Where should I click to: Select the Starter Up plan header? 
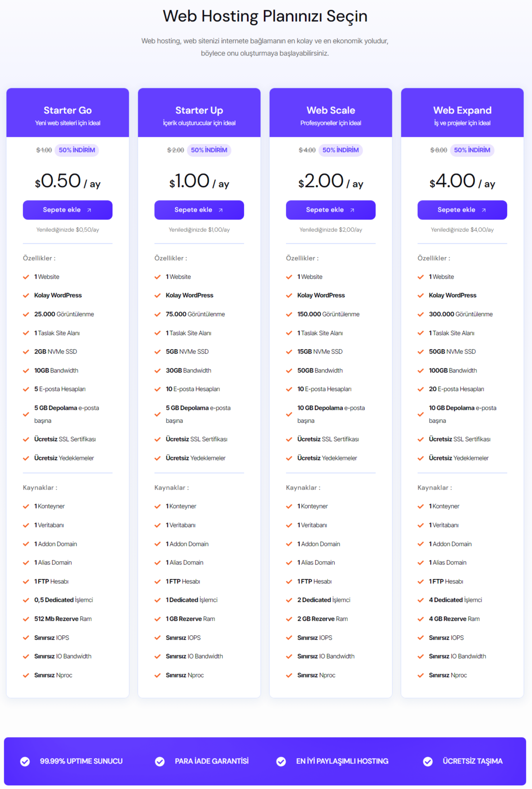(199, 113)
